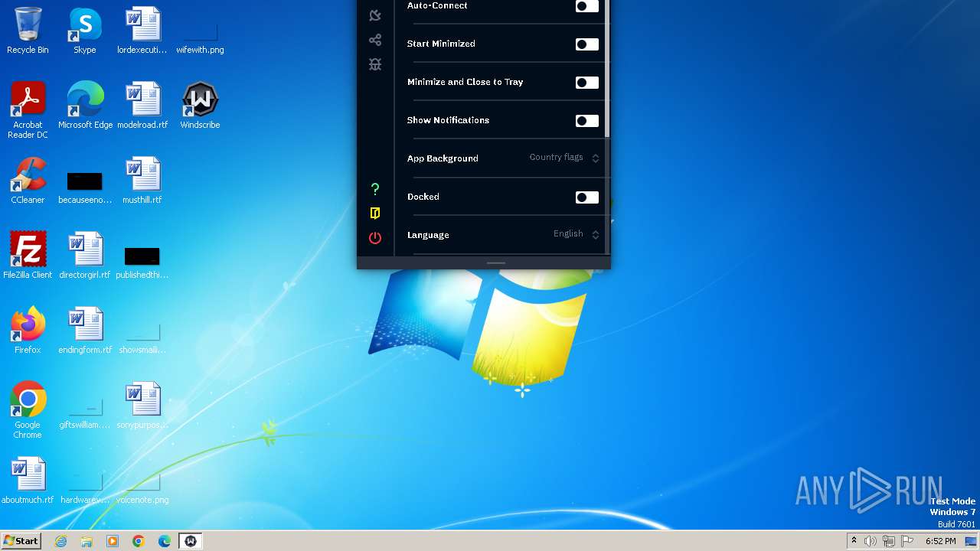Screen dimensions: 980x551
Task: Select the Skype desktop shortcut
Action: (85, 31)
